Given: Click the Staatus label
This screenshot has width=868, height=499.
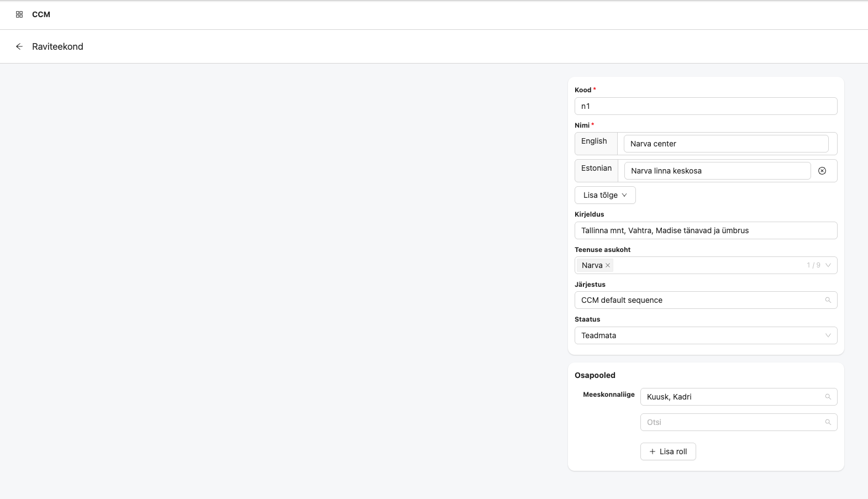Looking at the screenshot, I should pos(587,319).
